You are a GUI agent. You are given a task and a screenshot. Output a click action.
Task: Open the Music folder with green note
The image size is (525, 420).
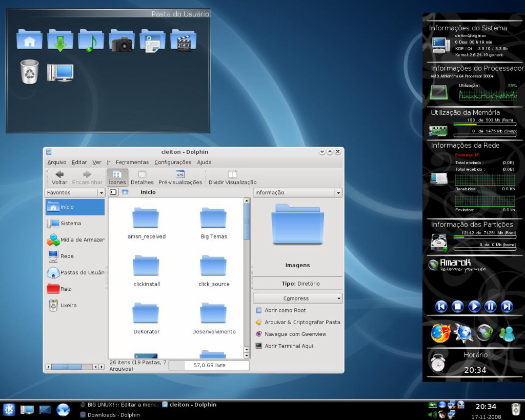tap(91, 40)
